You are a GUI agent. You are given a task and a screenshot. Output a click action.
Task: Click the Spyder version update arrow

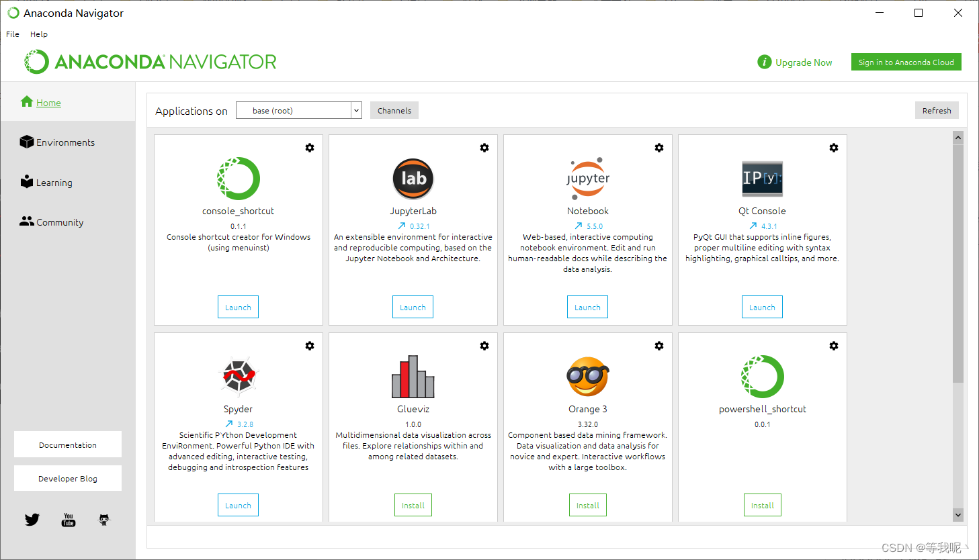click(x=229, y=424)
